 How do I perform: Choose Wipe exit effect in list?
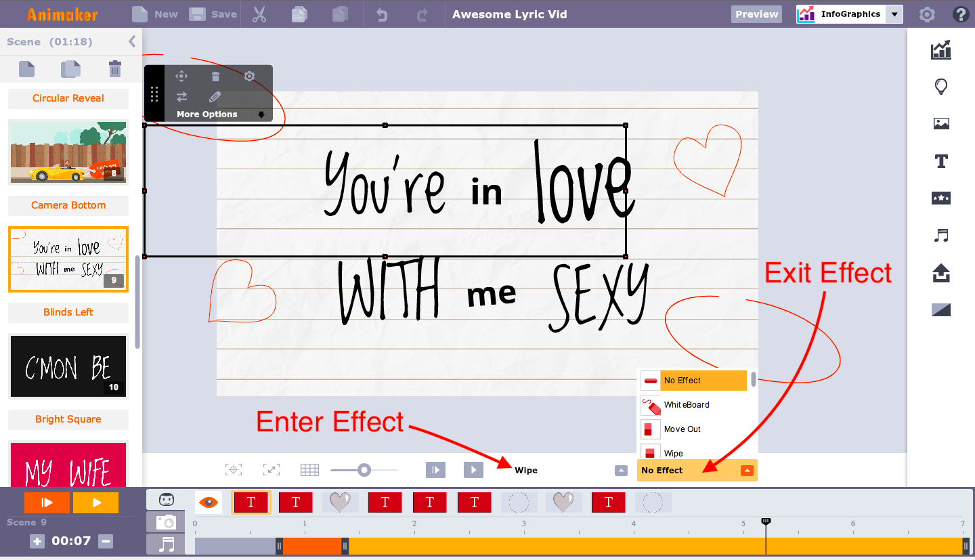click(x=693, y=452)
